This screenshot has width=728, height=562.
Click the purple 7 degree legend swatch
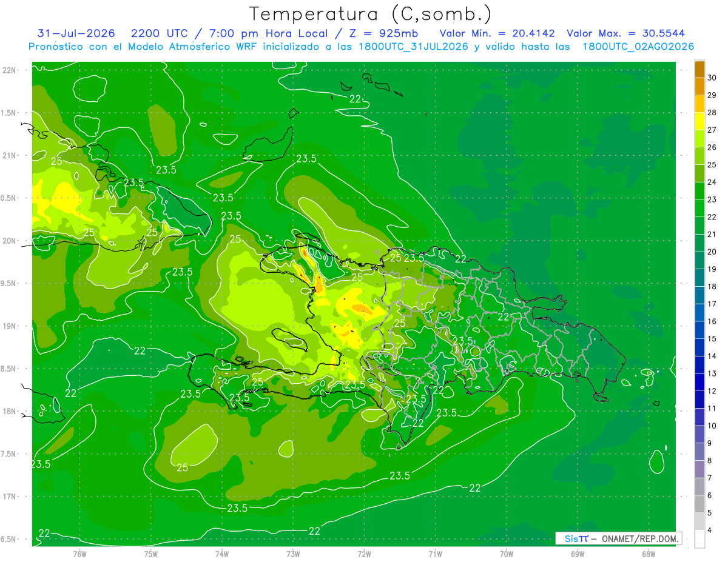(699, 469)
